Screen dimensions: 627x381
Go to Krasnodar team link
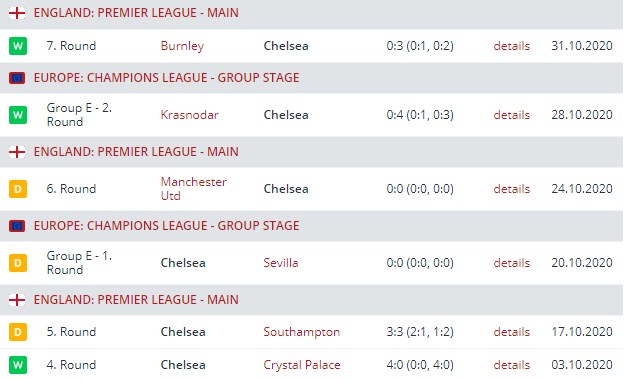[x=190, y=115]
